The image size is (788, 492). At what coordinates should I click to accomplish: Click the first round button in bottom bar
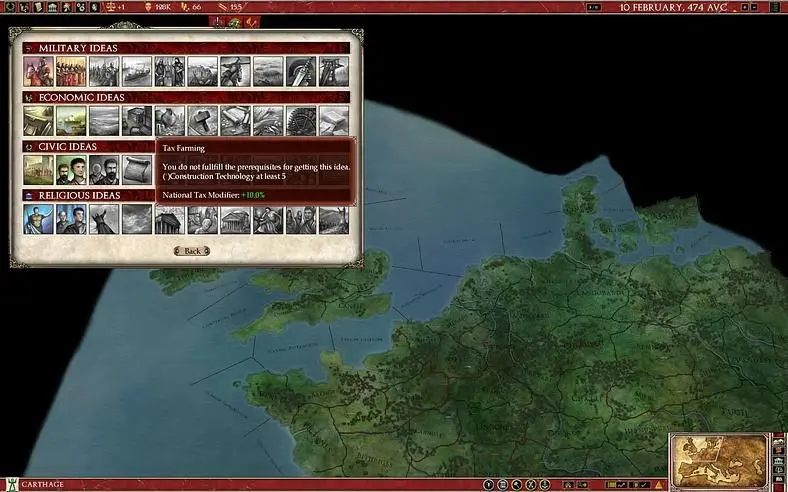point(488,485)
